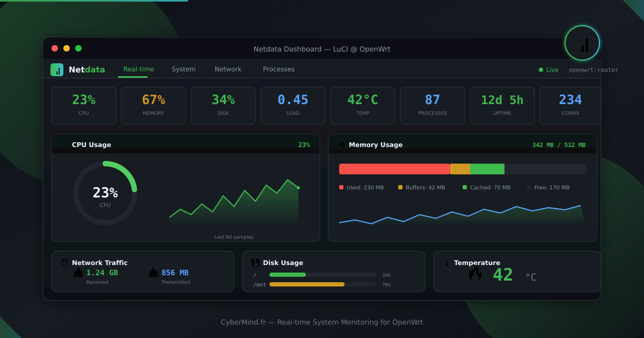Select the floppy disk icon next to Disk Usage
This screenshot has width=644, height=338.
(255, 262)
